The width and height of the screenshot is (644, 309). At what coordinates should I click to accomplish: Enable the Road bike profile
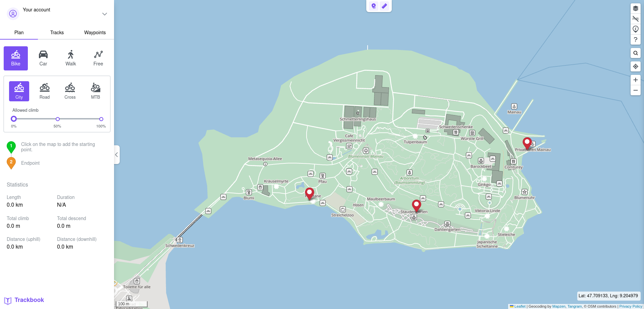(x=44, y=91)
